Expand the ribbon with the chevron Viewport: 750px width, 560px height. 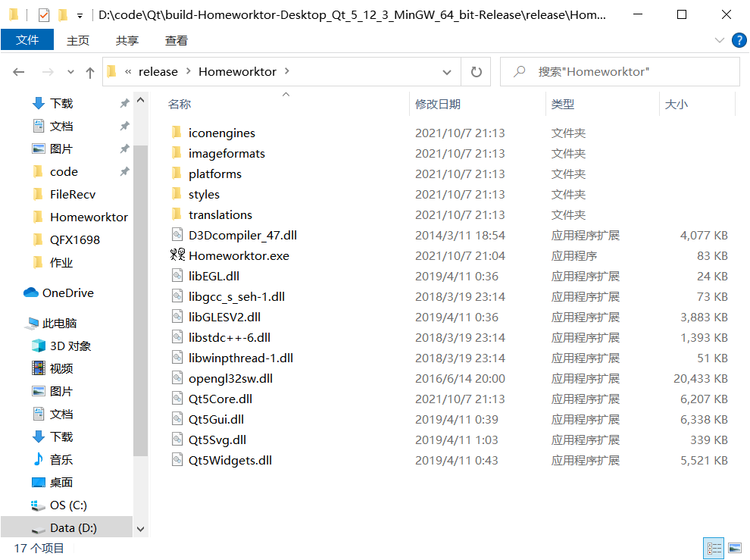point(719,40)
